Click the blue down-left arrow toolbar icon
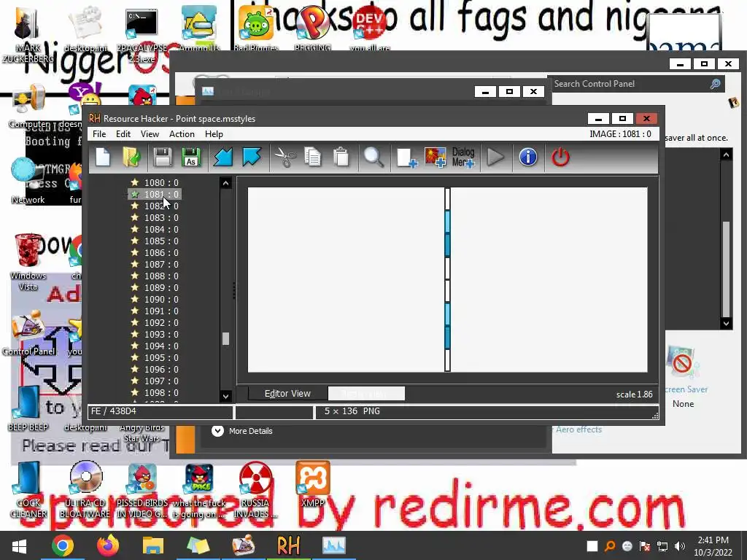The width and height of the screenshot is (747, 560). coord(223,157)
